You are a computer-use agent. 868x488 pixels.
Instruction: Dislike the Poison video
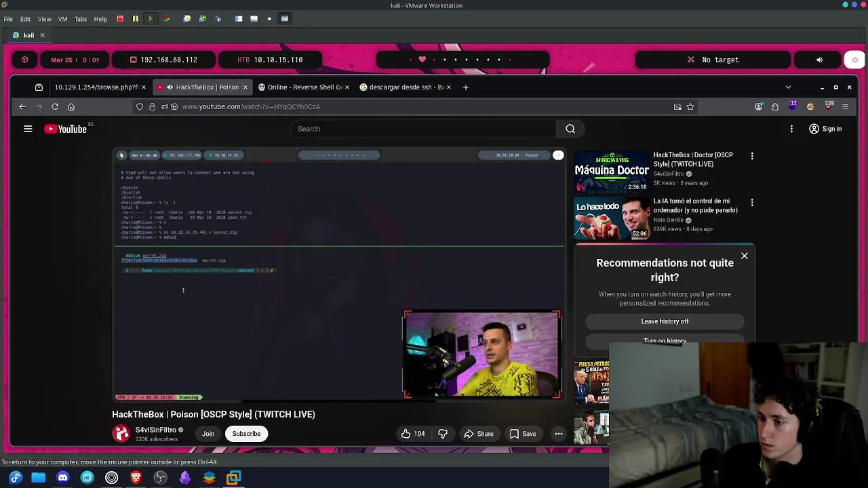(x=443, y=434)
